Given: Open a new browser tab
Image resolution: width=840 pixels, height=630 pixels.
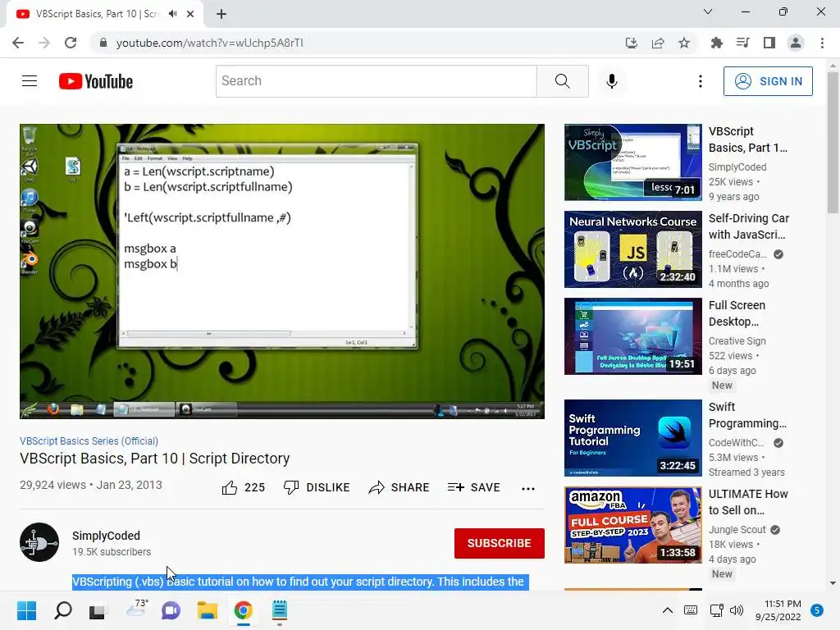Looking at the screenshot, I should click(x=221, y=14).
